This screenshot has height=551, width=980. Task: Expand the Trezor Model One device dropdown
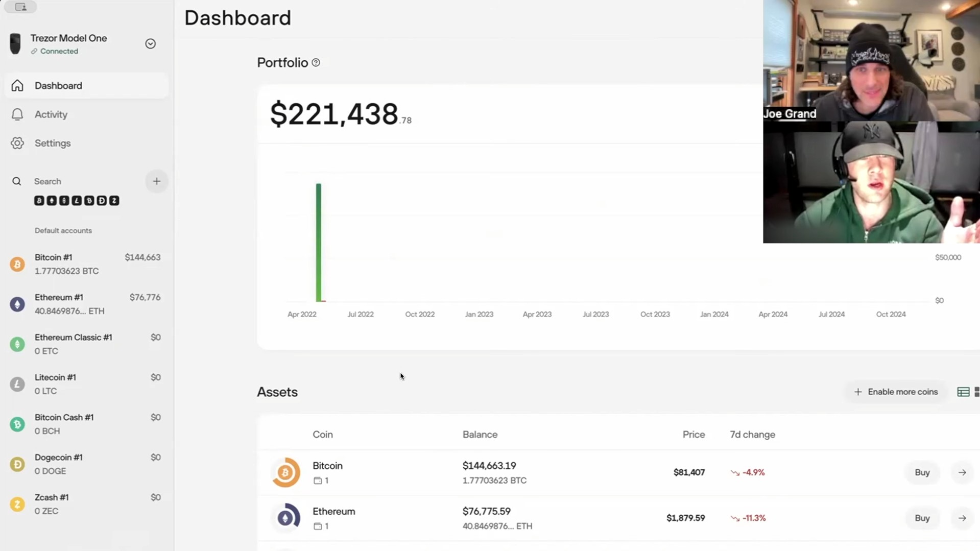(x=150, y=44)
